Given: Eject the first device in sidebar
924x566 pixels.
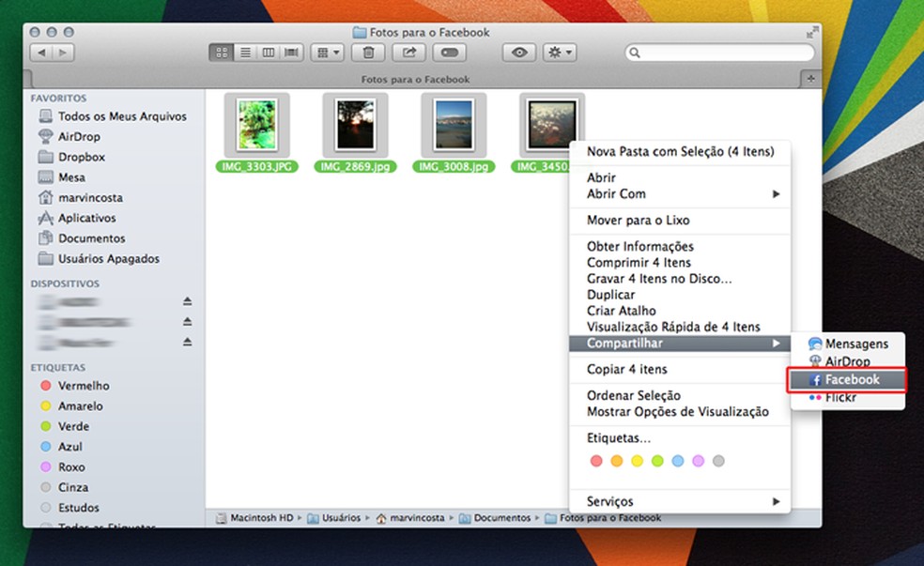Looking at the screenshot, I should click(187, 301).
